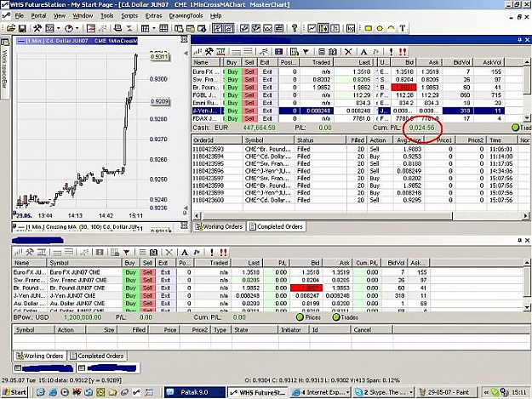Click Buy for Au. Dollar in the lower list
This screenshot has width=532, height=399.
130,304
